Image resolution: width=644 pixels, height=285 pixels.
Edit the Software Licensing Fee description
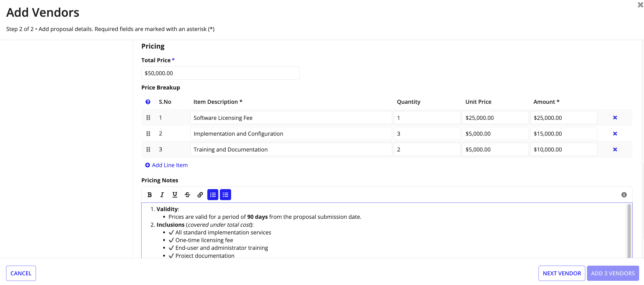291,118
